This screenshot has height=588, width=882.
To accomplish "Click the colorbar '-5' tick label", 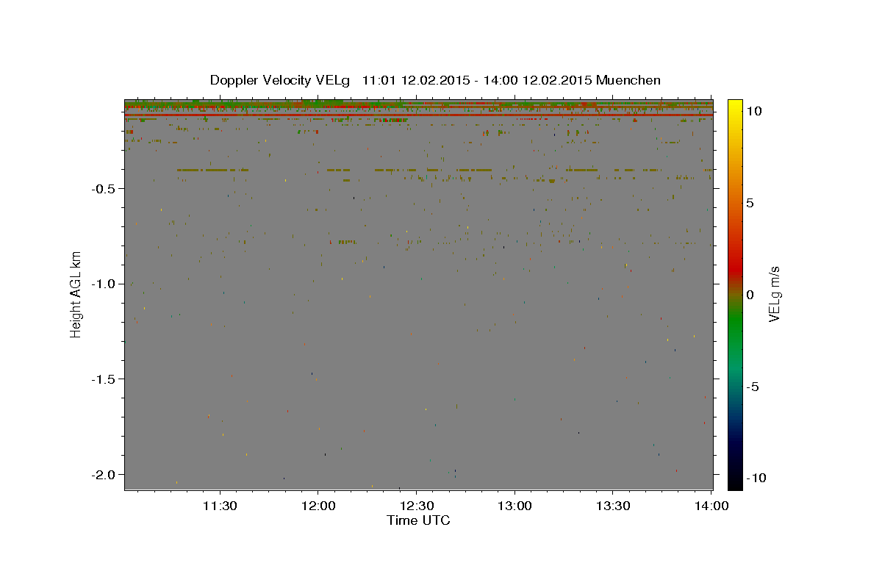I will pyautogui.click(x=752, y=387).
